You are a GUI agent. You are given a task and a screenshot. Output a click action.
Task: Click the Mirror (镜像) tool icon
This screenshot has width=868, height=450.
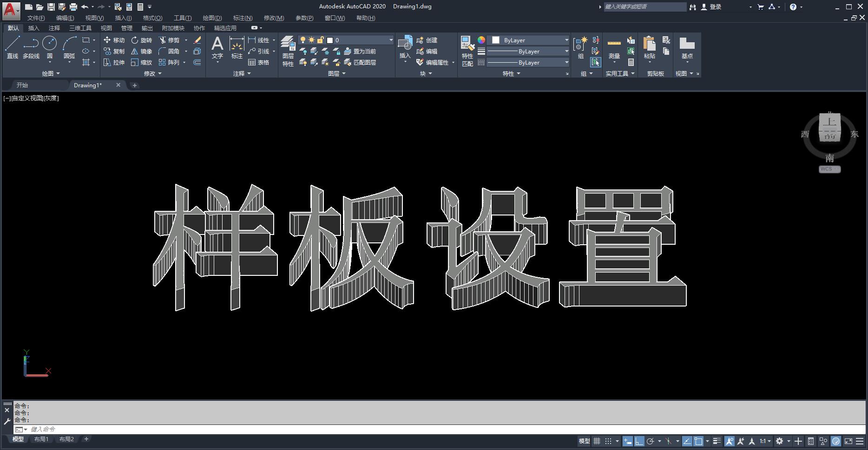[x=135, y=52]
